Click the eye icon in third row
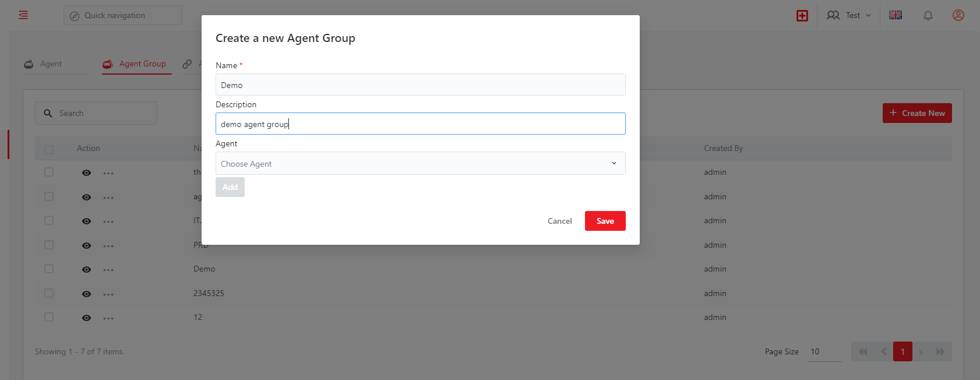This screenshot has width=980, height=380. (x=86, y=221)
